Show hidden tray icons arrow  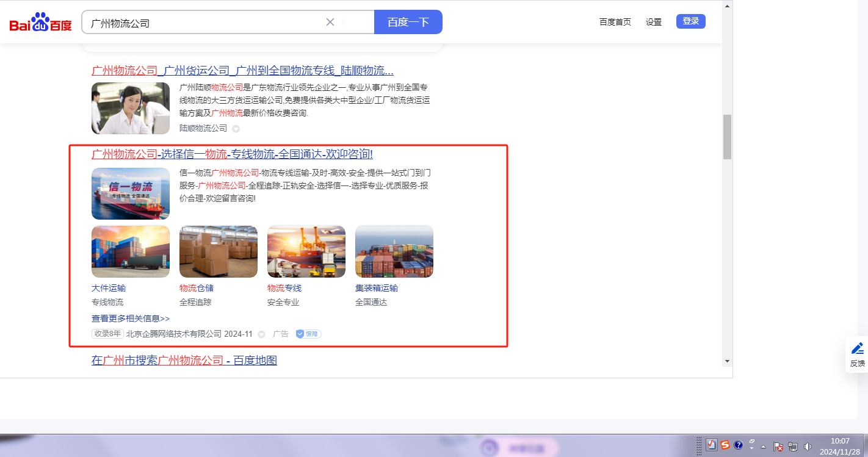pyautogui.click(x=763, y=446)
